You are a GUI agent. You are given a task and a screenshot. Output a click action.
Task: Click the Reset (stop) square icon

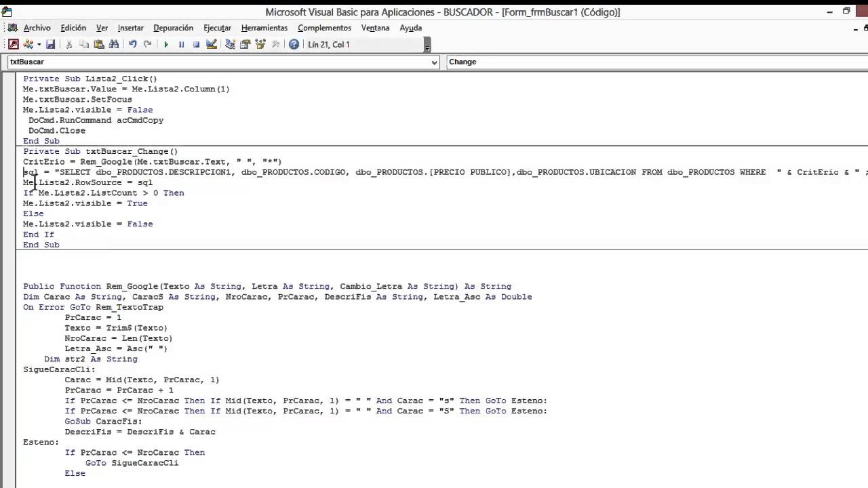tap(196, 44)
